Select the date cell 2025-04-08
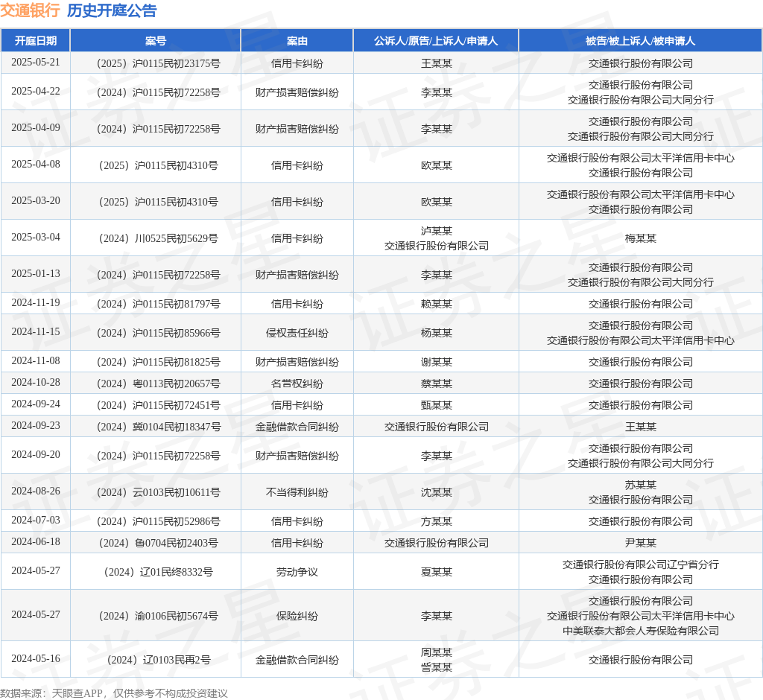Screen dimensions: 763x700 coord(36,165)
